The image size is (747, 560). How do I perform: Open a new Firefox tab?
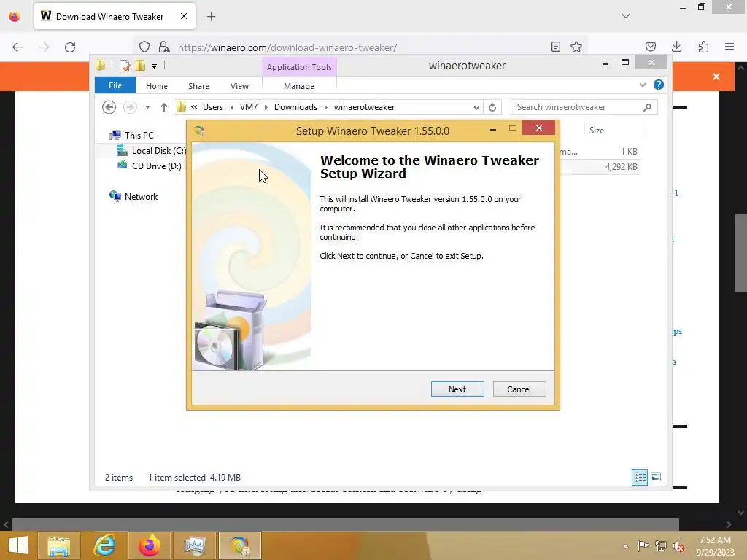click(x=212, y=17)
